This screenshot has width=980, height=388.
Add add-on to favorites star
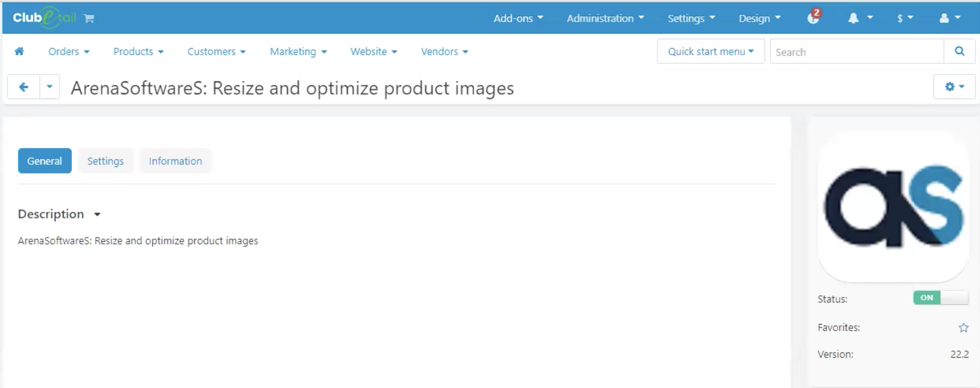point(963,327)
